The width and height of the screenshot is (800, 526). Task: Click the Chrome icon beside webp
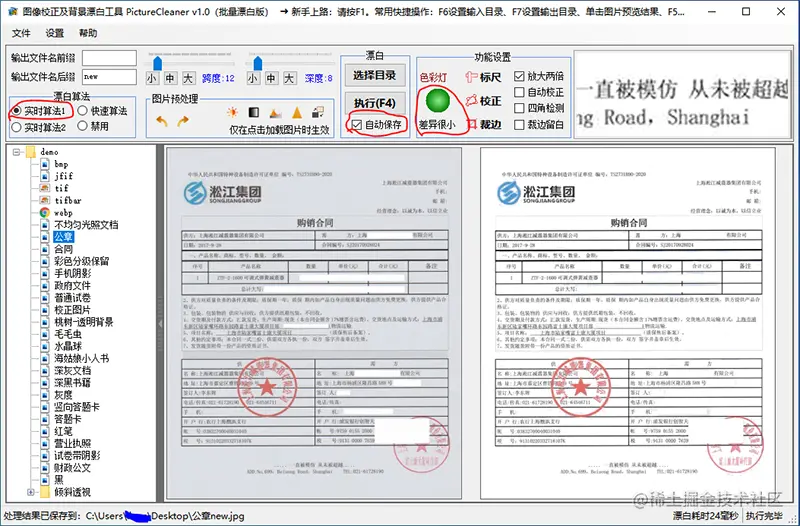pyautogui.click(x=45, y=213)
